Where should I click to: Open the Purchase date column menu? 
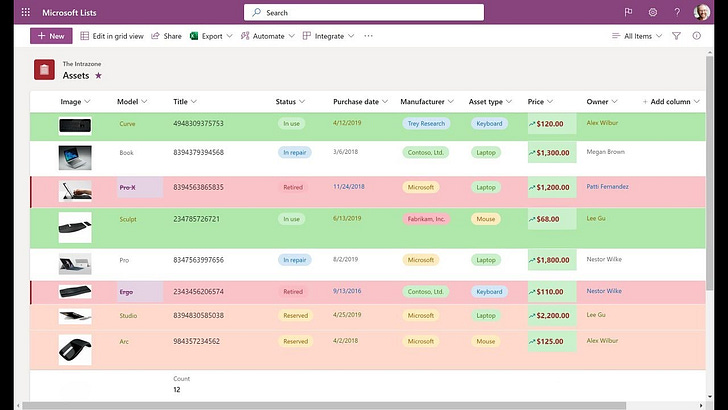click(360, 101)
